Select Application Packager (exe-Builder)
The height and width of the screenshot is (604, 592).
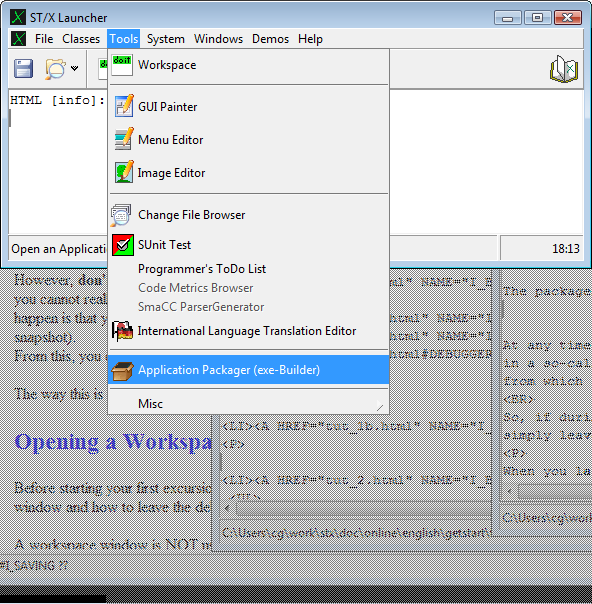click(248, 370)
